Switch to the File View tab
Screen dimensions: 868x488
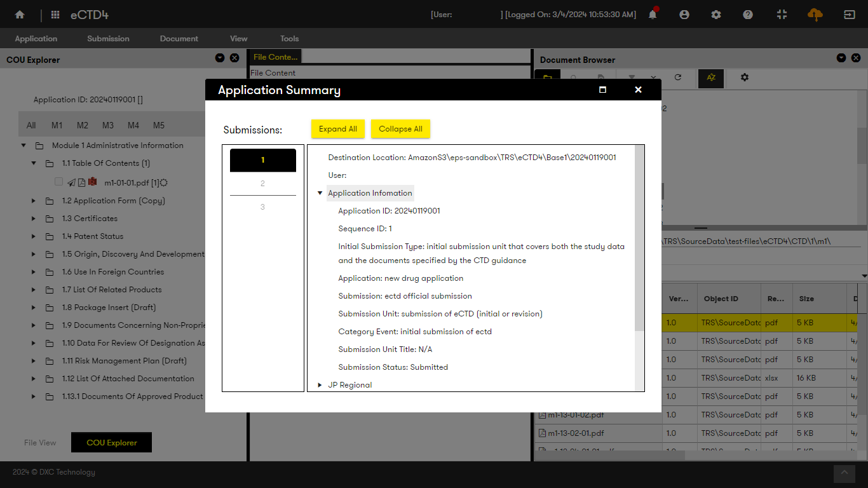point(40,443)
